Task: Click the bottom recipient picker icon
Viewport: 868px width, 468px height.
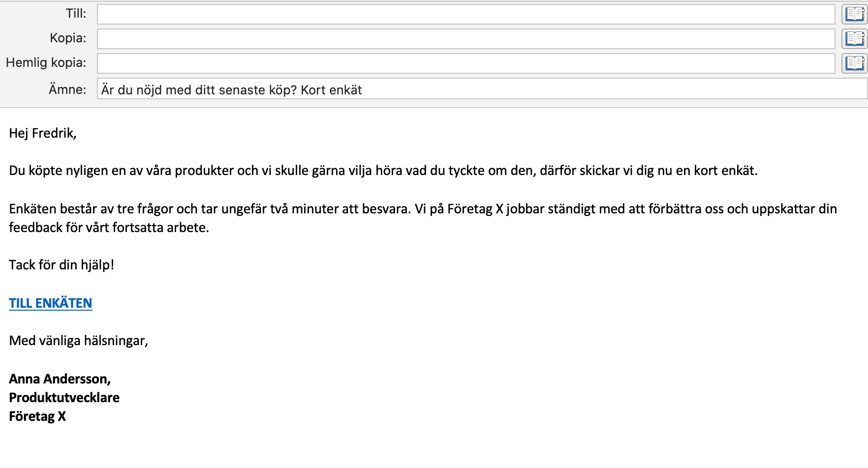Action: [855, 63]
